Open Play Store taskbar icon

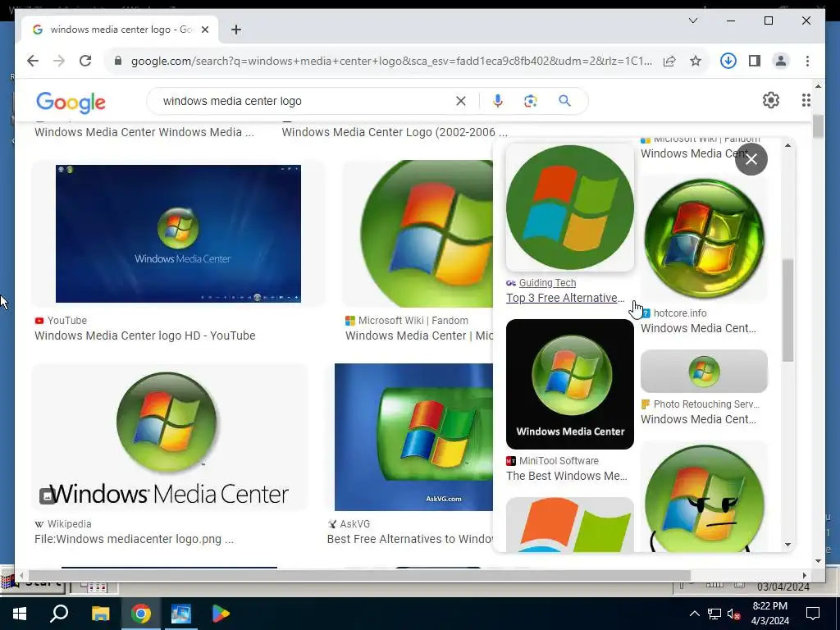coord(221,614)
